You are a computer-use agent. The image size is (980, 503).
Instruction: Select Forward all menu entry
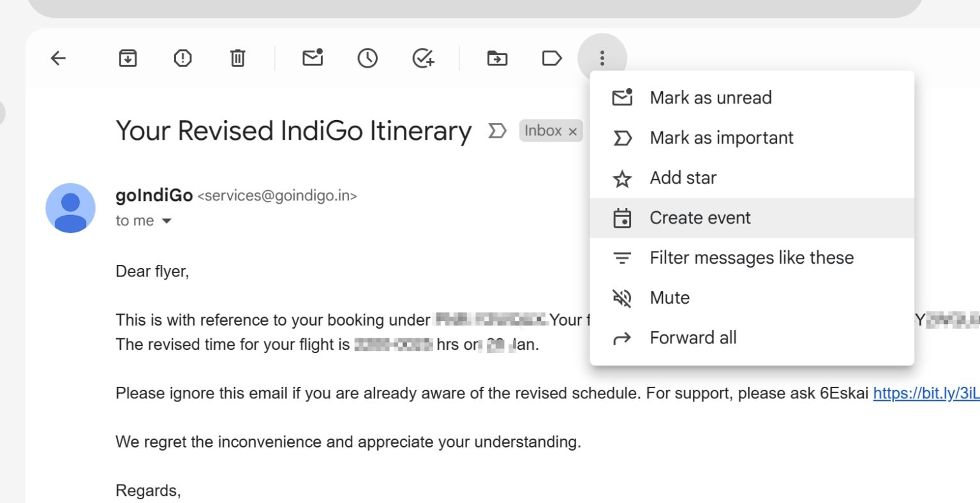tap(752, 338)
